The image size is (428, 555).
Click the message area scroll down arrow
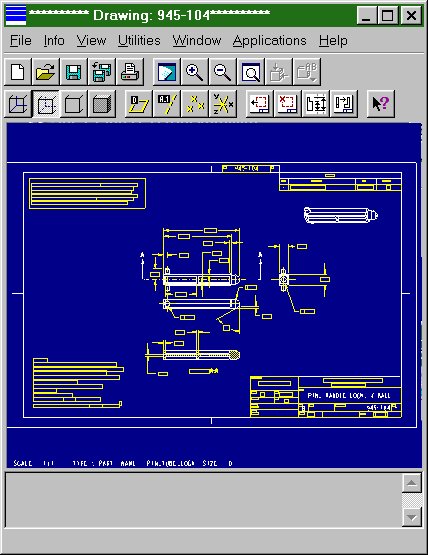tap(412, 517)
